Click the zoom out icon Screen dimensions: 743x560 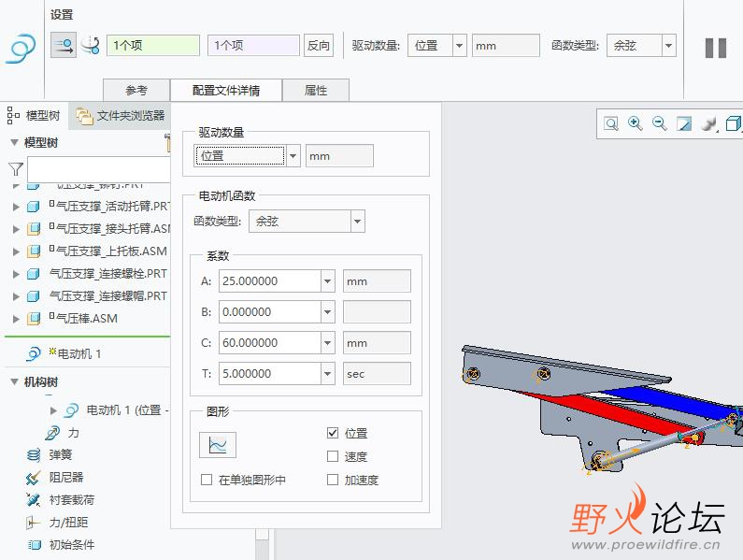(659, 123)
